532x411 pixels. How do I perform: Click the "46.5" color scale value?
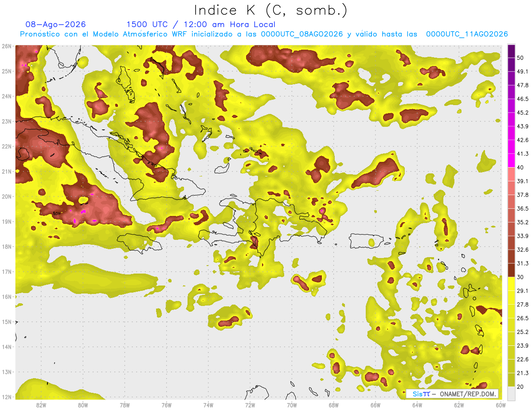click(522, 99)
